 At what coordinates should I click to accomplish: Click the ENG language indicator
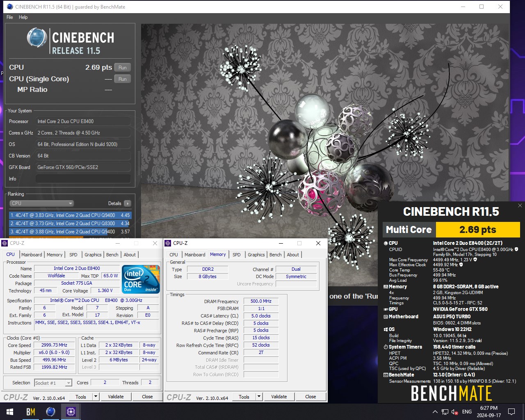click(x=467, y=412)
